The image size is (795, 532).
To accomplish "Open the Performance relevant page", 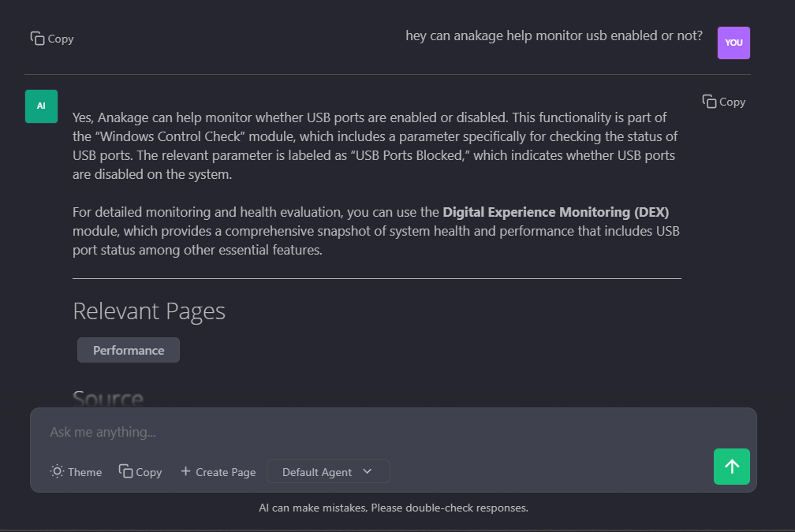I will 129,350.
